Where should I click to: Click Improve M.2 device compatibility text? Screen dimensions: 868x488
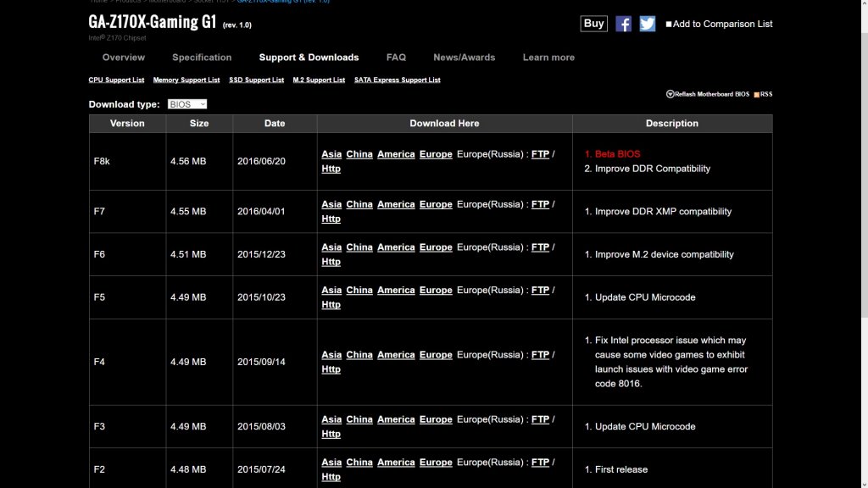coord(665,254)
